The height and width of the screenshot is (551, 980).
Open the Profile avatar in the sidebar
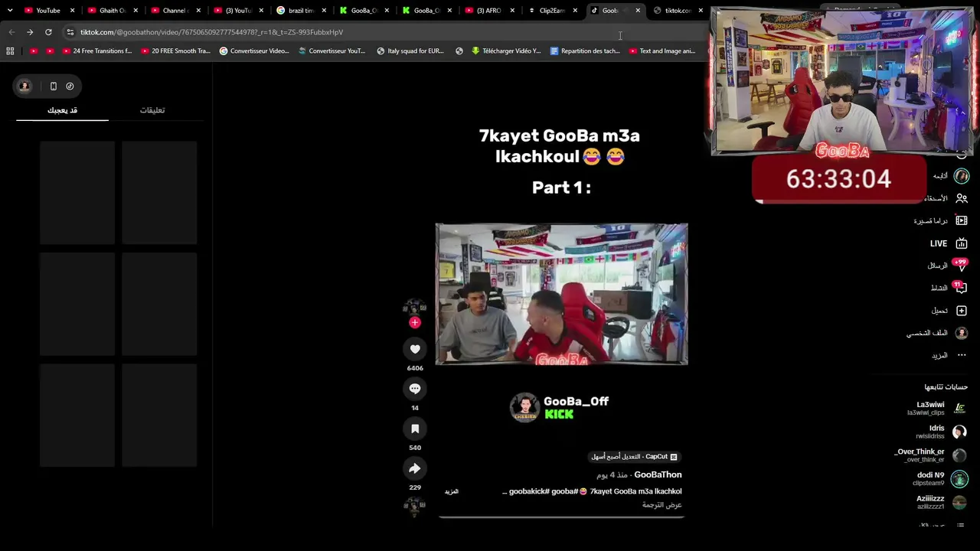962,333
